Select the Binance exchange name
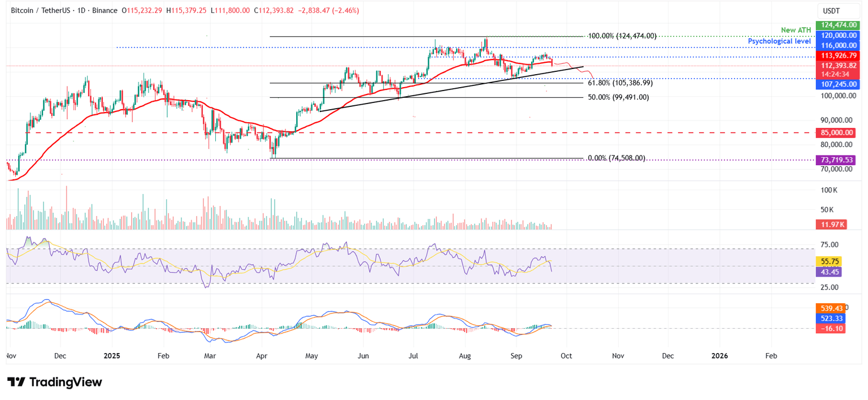Image resolution: width=868 pixels, height=400 pixels. pyautogui.click(x=105, y=10)
